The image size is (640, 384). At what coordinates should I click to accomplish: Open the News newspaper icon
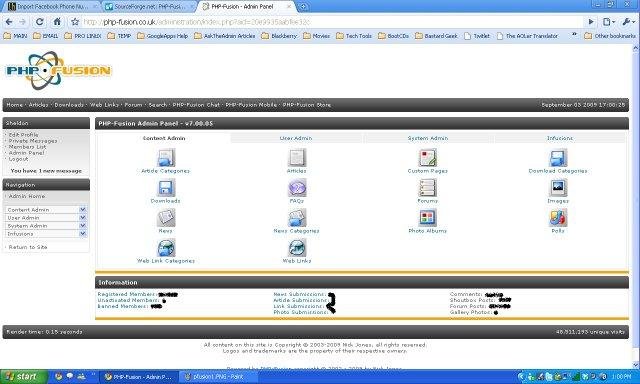click(x=166, y=218)
